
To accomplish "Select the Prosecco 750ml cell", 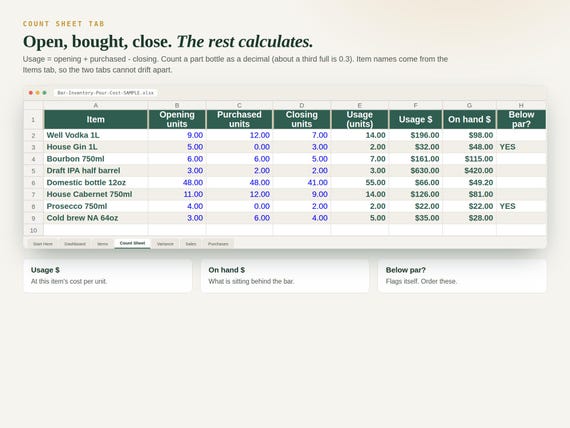I will [96, 206].
